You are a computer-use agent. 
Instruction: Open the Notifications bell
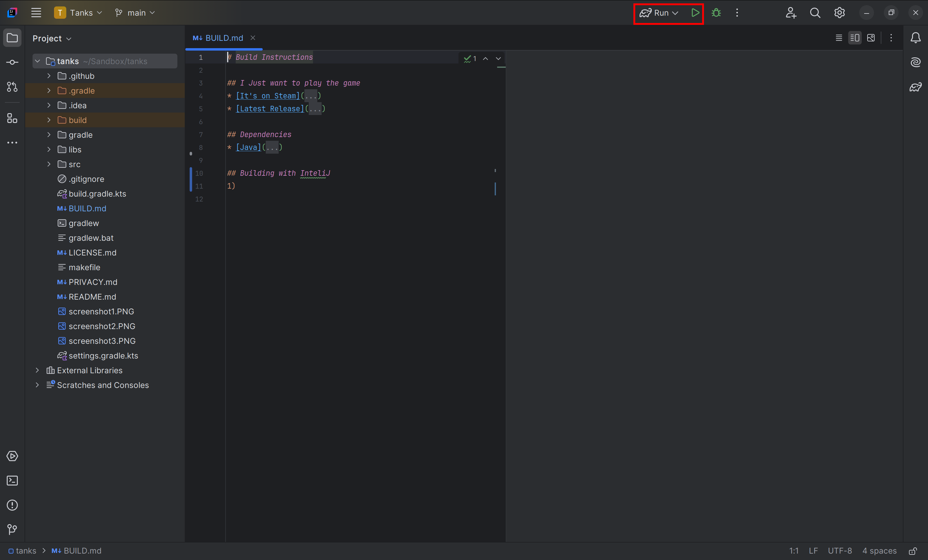[x=916, y=38]
